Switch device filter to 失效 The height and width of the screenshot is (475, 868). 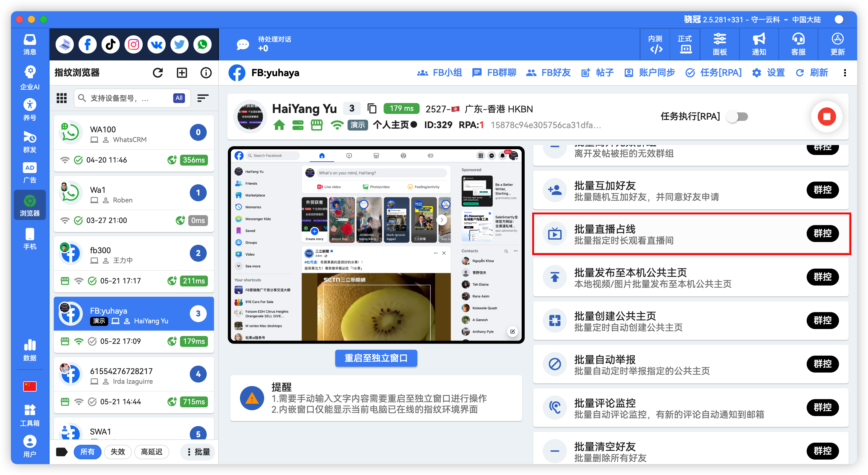coord(118,452)
